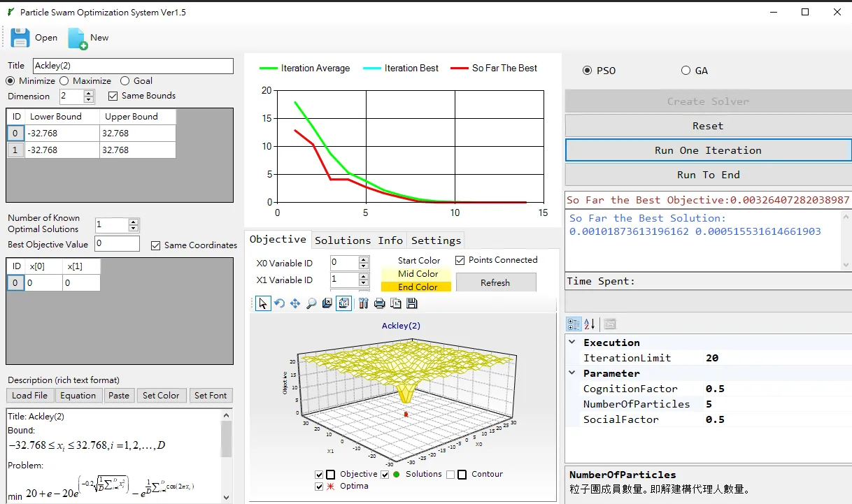Toggle the Same Bounds checkbox
Viewport: 852px width, 504px height.
click(x=113, y=96)
